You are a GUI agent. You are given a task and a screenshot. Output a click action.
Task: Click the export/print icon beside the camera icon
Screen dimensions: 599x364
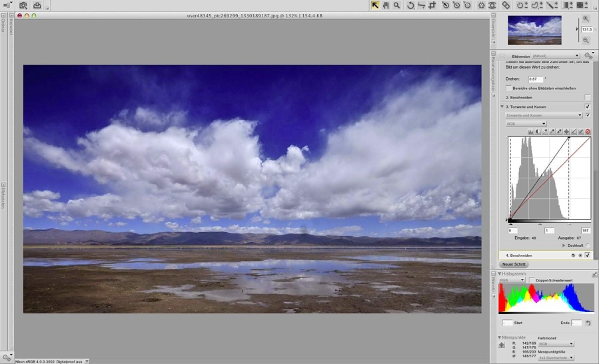click(37, 5)
